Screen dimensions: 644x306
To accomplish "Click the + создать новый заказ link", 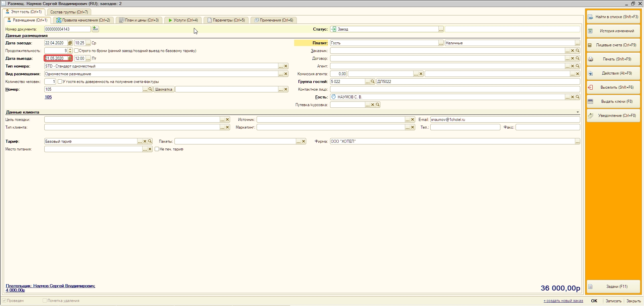I will (563, 301).
